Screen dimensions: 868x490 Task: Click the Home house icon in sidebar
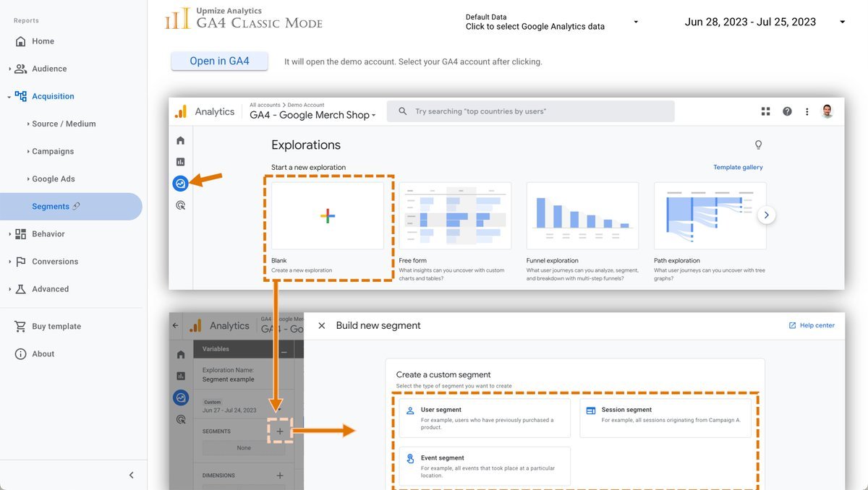click(20, 41)
